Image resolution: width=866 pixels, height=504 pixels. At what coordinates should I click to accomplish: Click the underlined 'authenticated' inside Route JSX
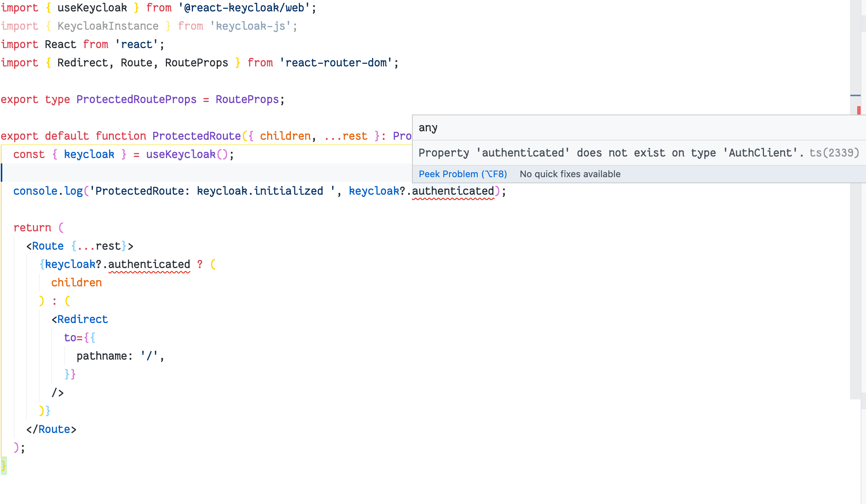[x=150, y=264]
